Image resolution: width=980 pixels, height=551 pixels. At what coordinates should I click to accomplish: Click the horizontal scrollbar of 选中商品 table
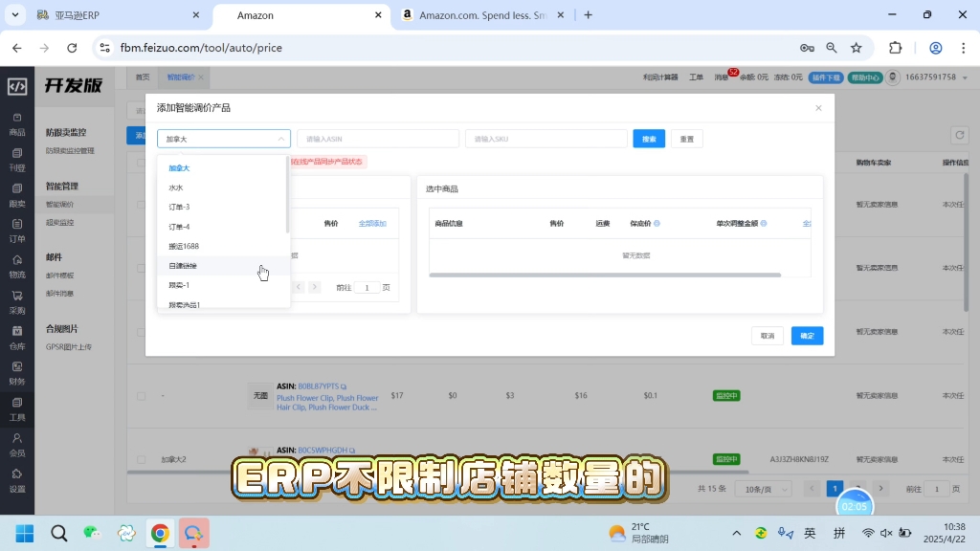click(605, 275)
